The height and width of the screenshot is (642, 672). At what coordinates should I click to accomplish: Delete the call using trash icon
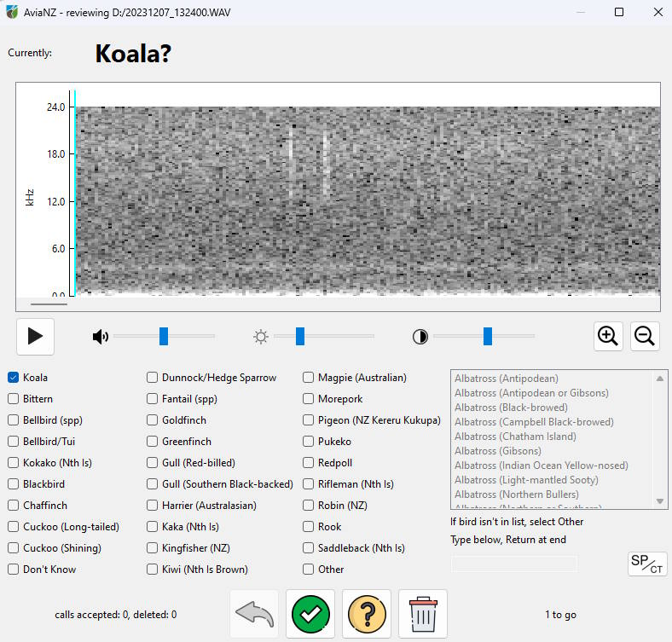pyautogui.click(x=423, y=614)
